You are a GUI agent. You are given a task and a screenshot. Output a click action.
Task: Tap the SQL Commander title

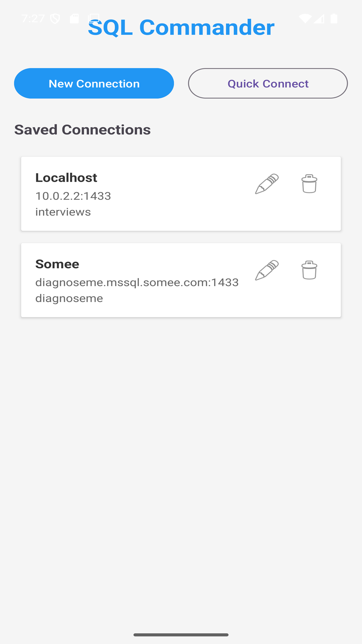coord(181,28)
